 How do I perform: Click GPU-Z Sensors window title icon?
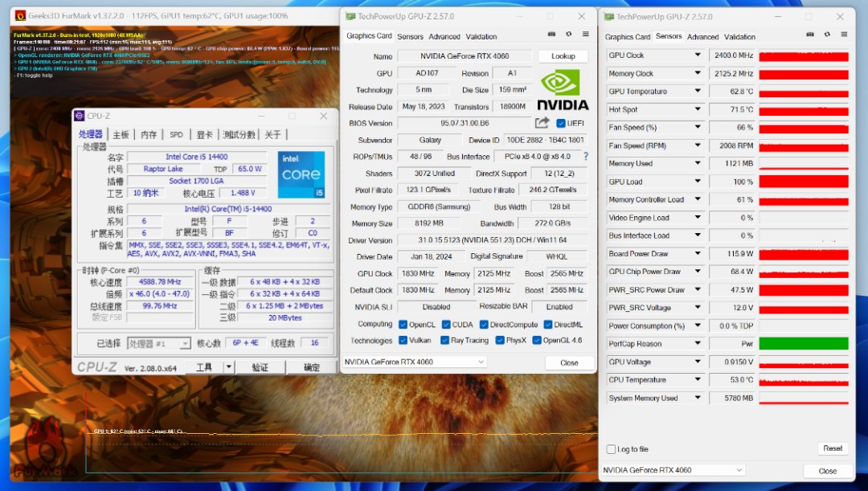click(x=609, y=17)
